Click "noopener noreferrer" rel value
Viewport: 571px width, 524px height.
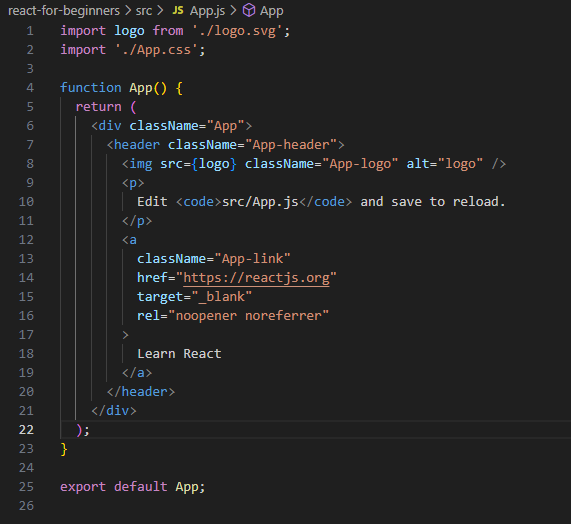(249, 316)
